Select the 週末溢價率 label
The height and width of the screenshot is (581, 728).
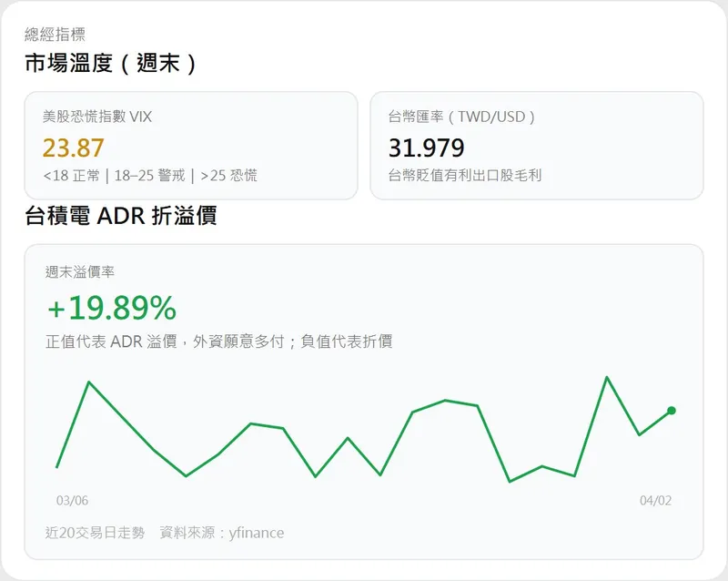80,272
